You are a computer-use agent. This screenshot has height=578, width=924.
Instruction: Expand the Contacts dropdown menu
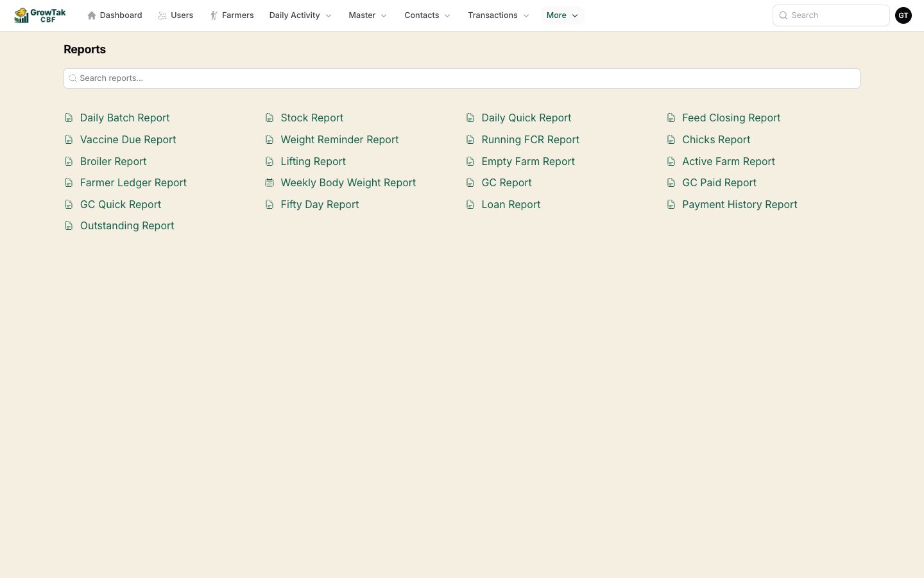[x=427, y=15]
